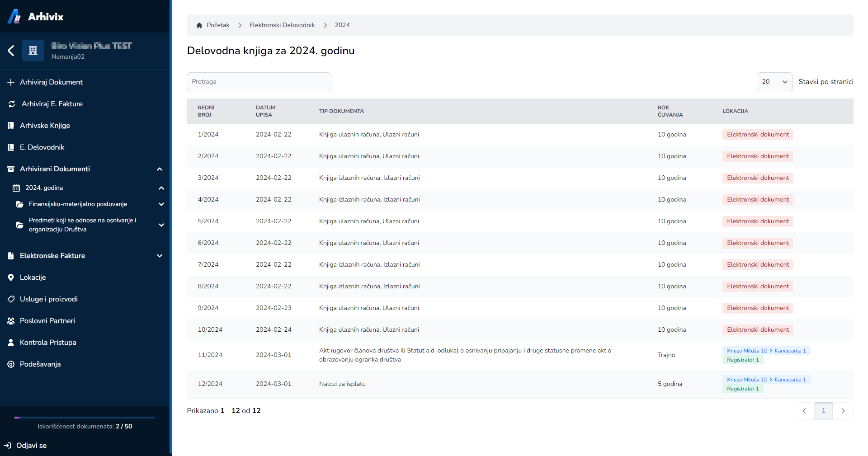
Task: Collapse the 2024. godina tree node
Action: (x=161, y=188)
